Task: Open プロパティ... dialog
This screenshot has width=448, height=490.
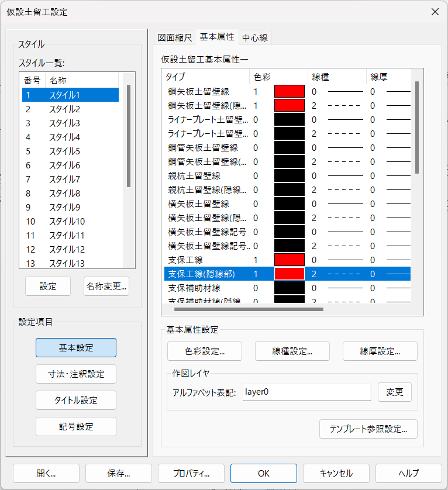Action: click(191, 473)
